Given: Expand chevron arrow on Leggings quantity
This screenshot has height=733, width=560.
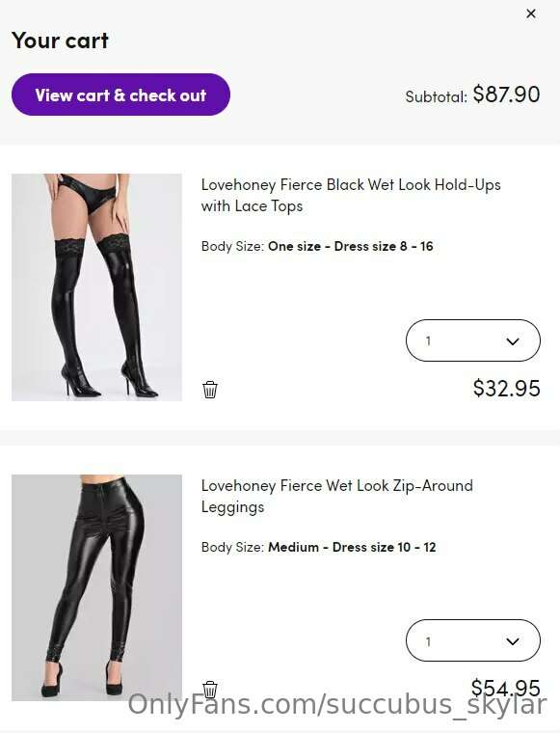Looking at the screenshot, I should tap(513, 641).
